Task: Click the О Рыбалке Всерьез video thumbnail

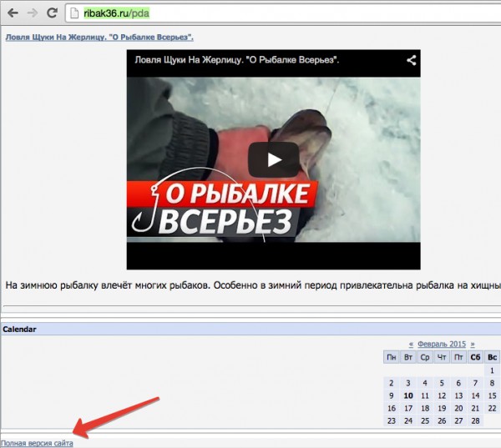Action: click(274, 159)
